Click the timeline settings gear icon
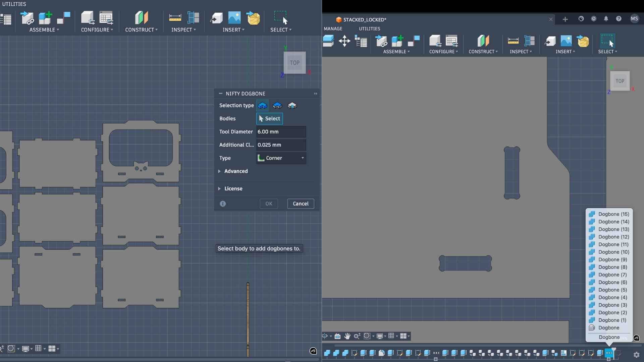This screenshot has width=644, height=362. point(636,354)
